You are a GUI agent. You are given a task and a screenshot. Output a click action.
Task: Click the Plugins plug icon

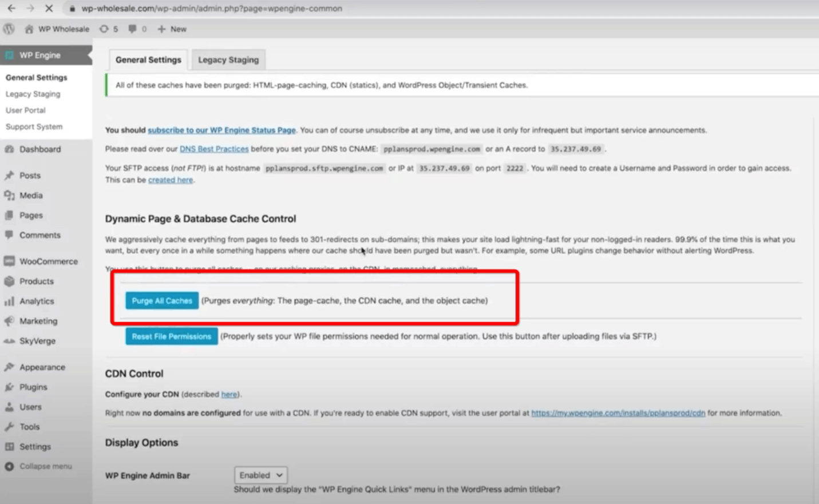pos(9,387)
